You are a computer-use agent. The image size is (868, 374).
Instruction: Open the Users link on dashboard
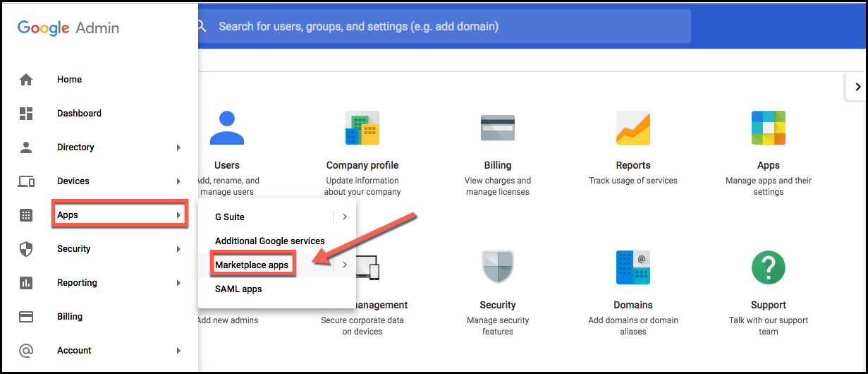pos(227,165)
